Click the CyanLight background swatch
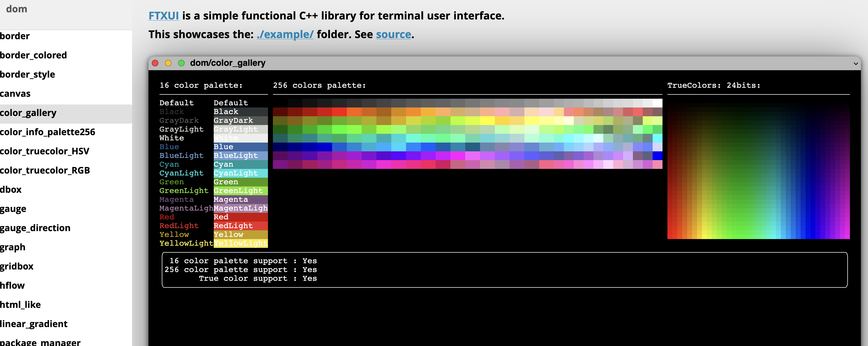 tap(241, 173)
